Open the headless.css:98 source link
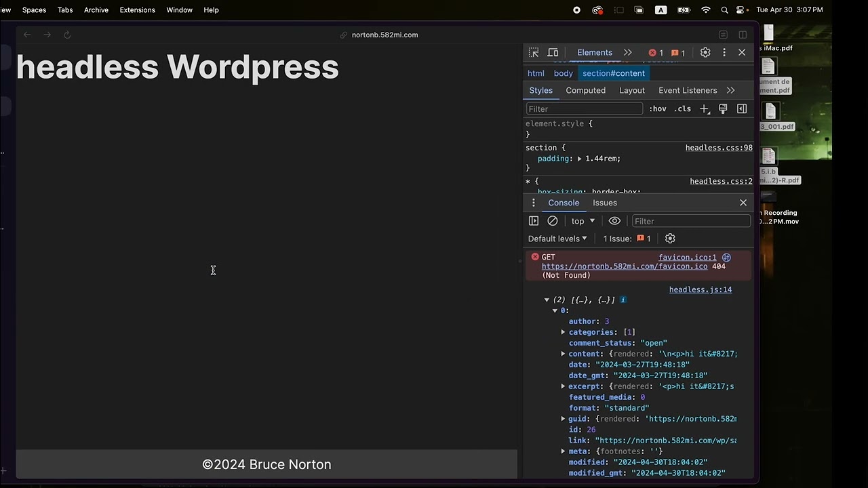 pyautogui.click(x=719, y=148)
